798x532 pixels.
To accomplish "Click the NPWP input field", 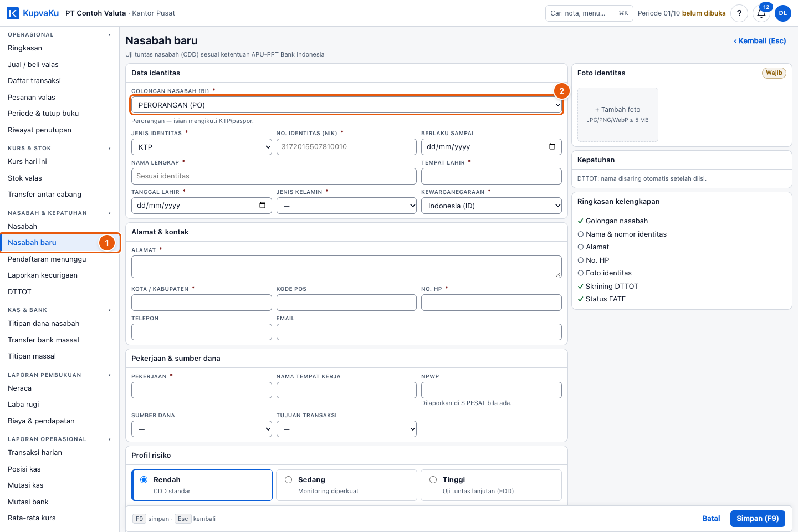I will click(x=492, y=390).
